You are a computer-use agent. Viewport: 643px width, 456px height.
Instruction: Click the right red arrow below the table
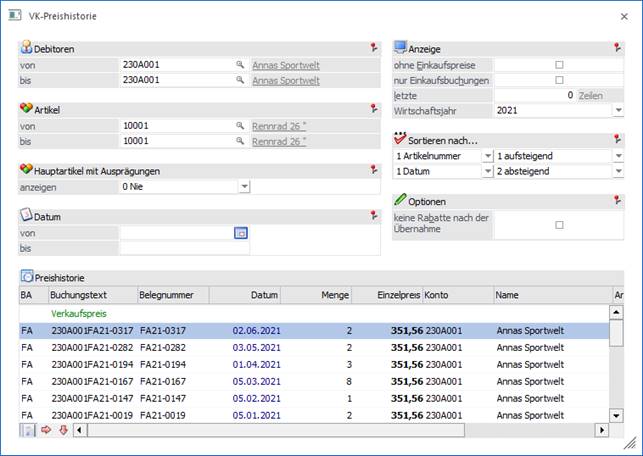[45, 430]
